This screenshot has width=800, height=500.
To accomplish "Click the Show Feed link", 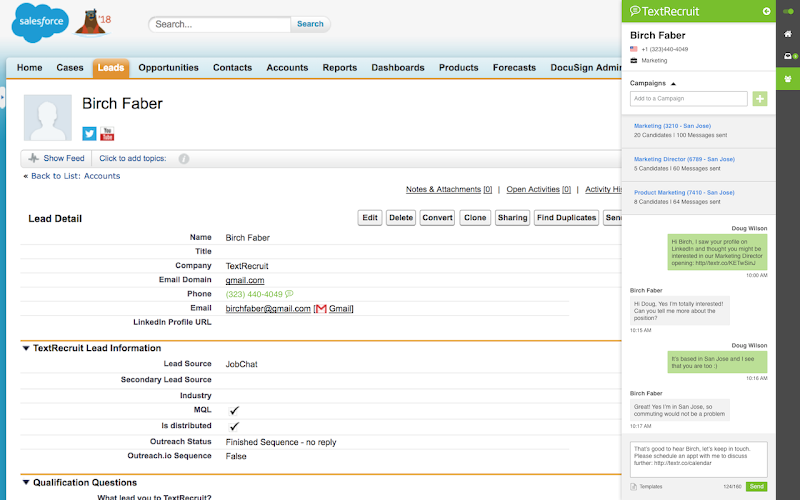I will coord(64,159).
